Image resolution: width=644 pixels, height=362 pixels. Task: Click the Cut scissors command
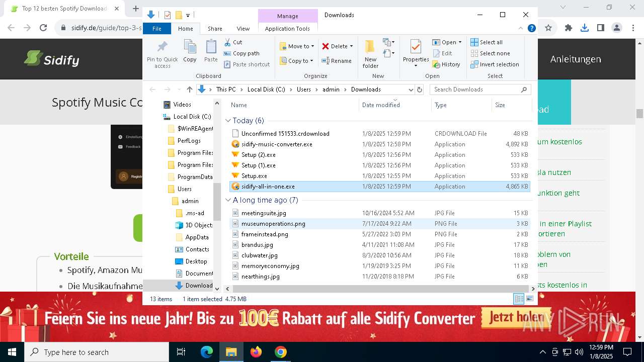pos(233,42)
